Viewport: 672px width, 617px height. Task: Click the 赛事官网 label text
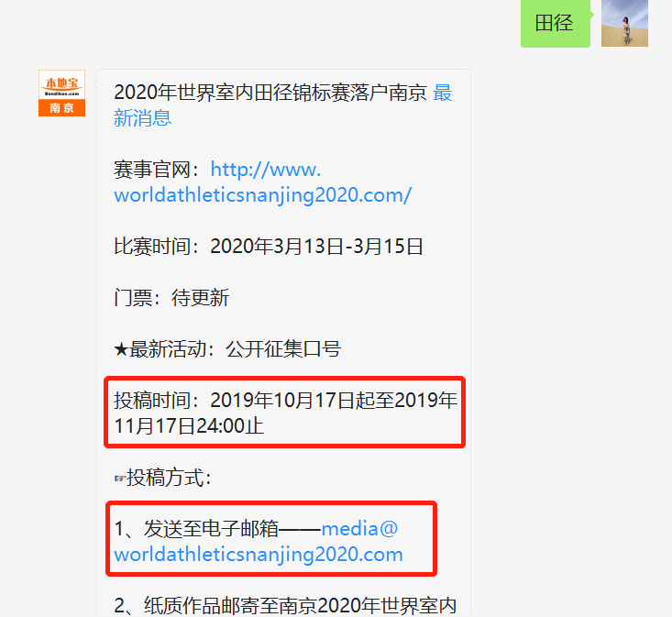151,170
